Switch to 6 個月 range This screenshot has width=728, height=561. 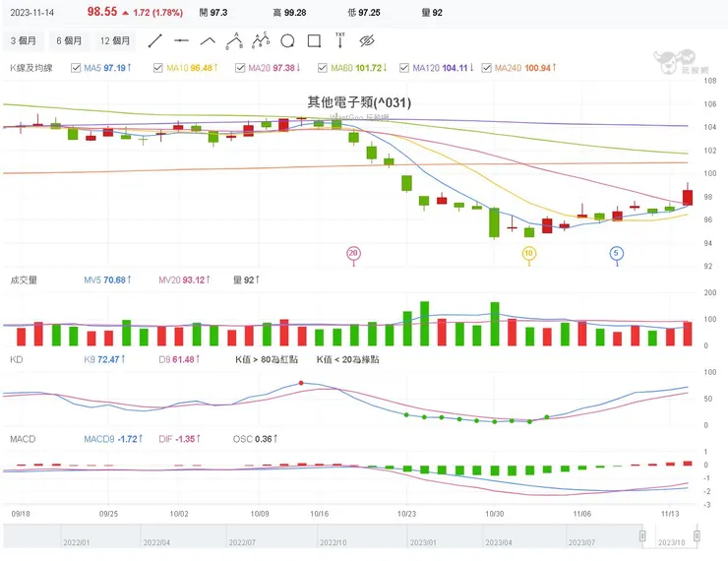click(x=69, y=41)
